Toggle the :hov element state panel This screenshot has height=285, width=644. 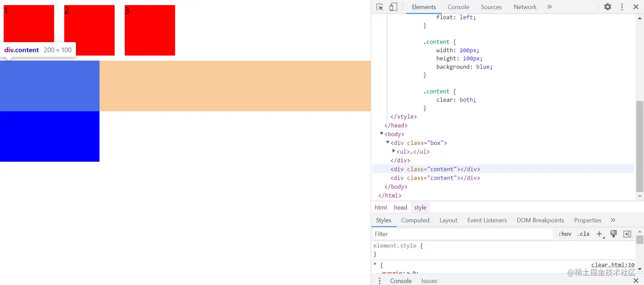[565, 234]
